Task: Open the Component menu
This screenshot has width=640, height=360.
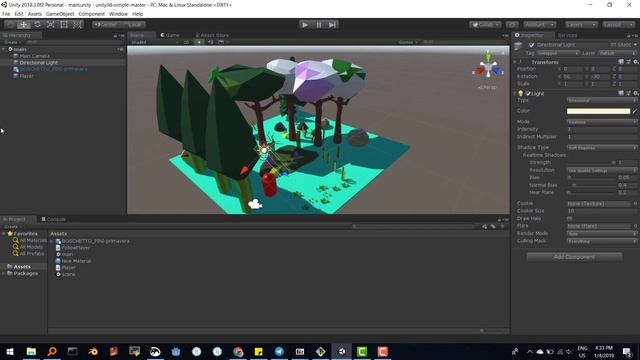Action: [91, 14]
